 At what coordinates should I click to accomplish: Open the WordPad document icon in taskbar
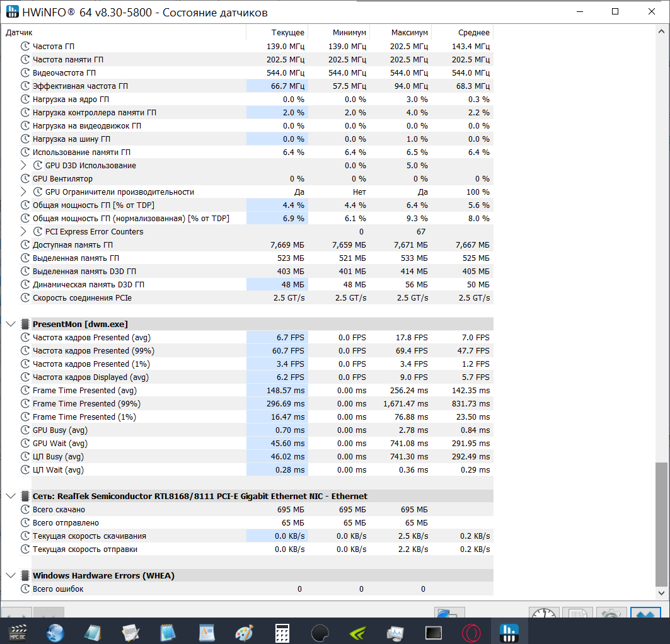coord(207,633)
